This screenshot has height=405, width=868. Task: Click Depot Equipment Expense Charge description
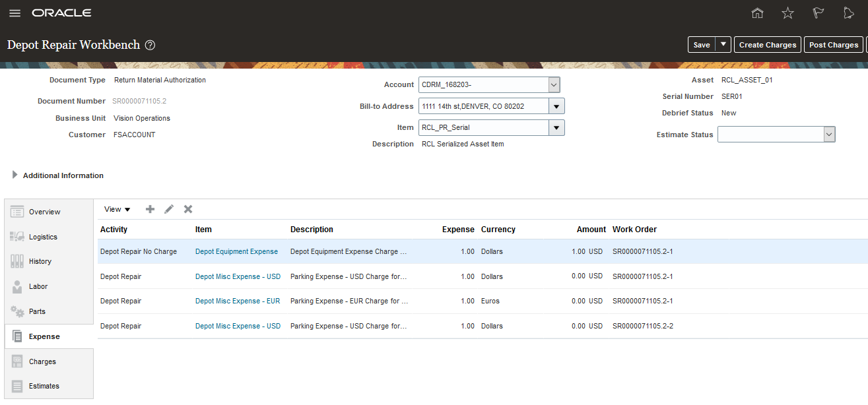[x=349, y=251]
